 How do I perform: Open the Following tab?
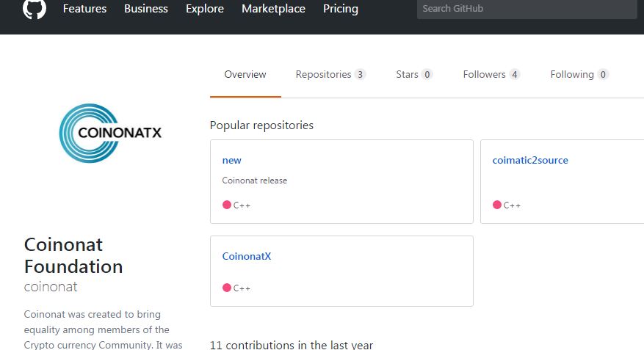pyautogui.click(x=579, y=74)
